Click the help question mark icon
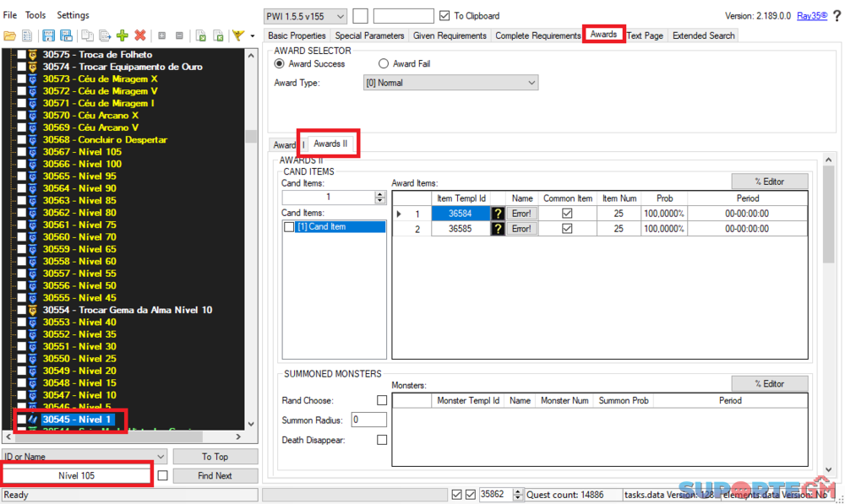Viewport: 845px width, 504px height. click(837, 16)
